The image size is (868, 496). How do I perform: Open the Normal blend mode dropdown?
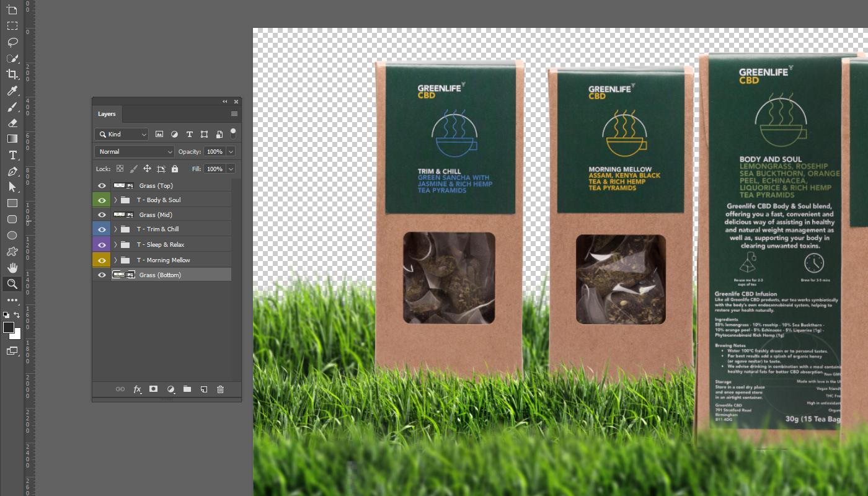pos(135,151)
